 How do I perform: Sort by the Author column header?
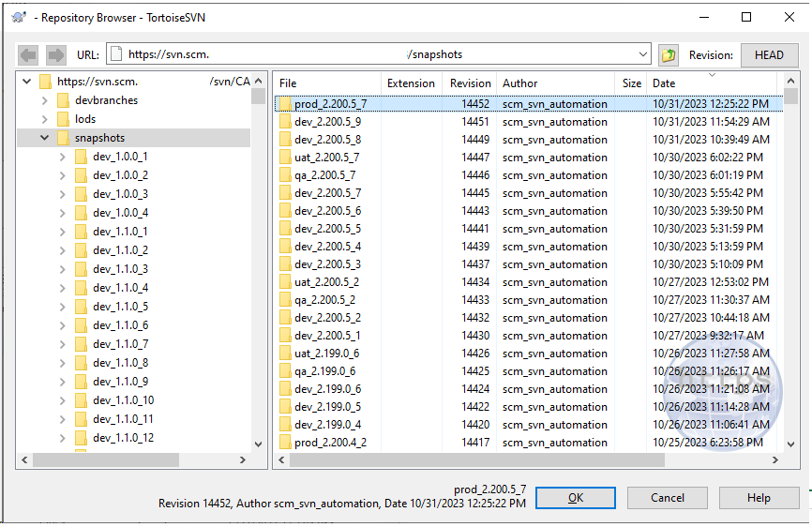click(556, 83)
